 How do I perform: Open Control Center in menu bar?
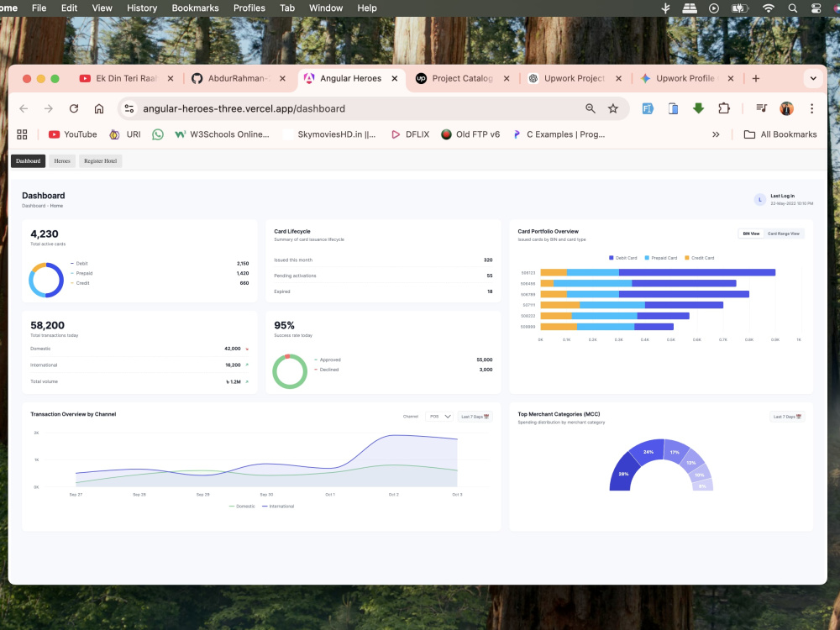point(816,8)
